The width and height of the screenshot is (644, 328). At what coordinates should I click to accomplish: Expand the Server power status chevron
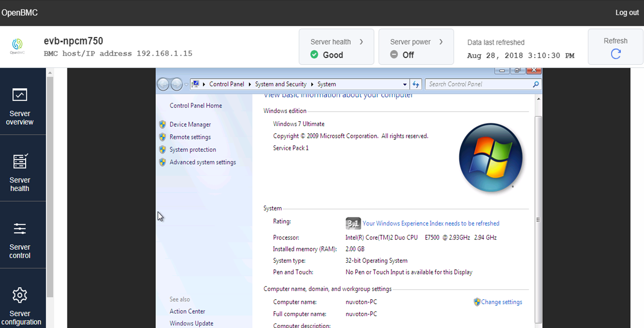pyautogui.click(x=441, y=42)
